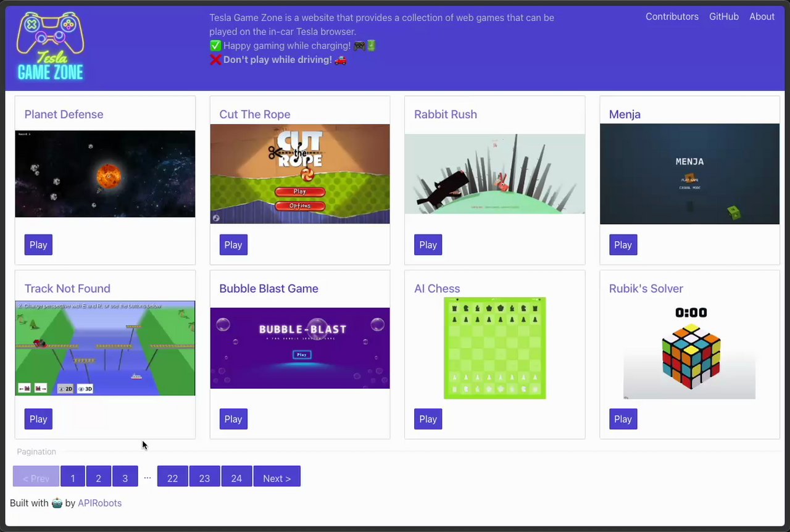Play the Menja game

[623, 245]
